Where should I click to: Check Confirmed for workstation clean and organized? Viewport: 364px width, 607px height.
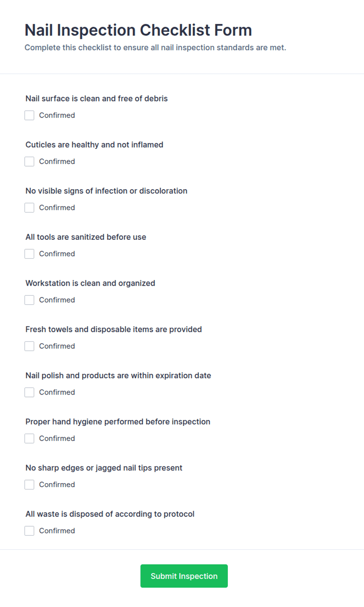coord(29,300)
